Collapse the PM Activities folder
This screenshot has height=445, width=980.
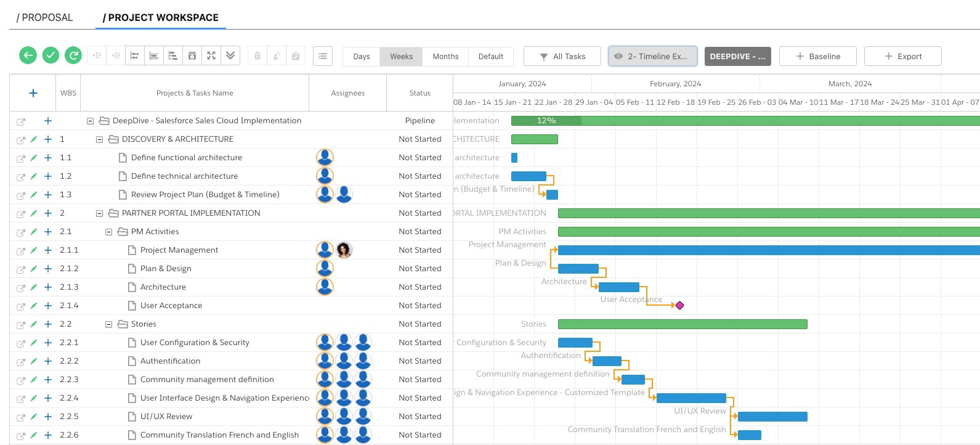tap(108, 232)
